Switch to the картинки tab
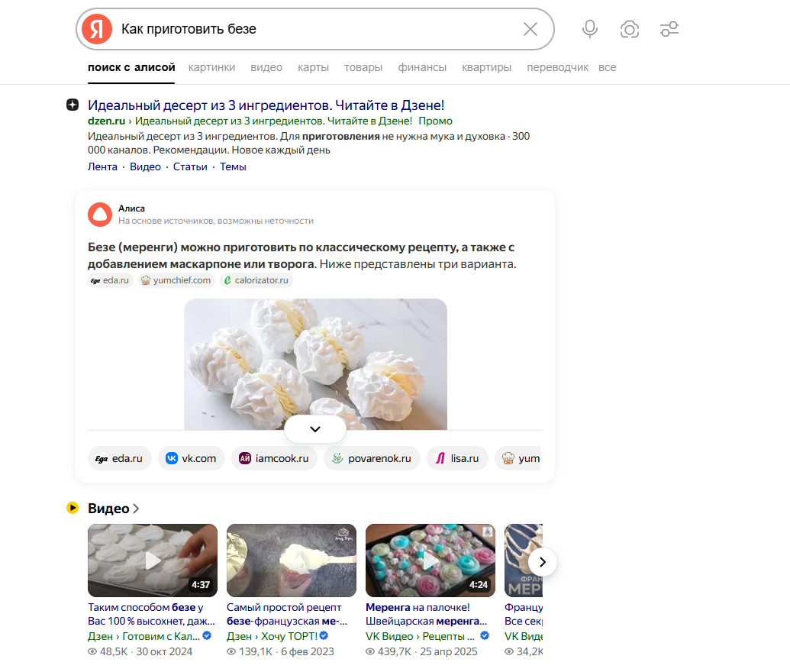The image size is (790, 672). coord(211,67)
